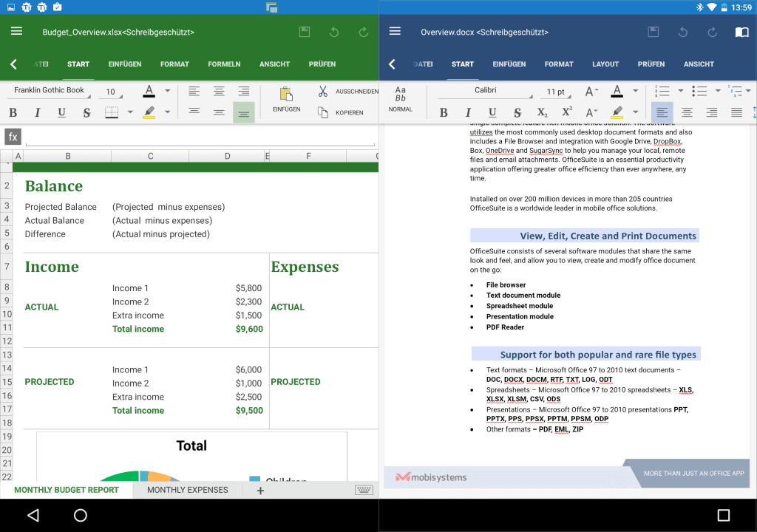Open the spreadsheet font size 10 dropdown
The image size is (757, 532).
click(111, 92)
